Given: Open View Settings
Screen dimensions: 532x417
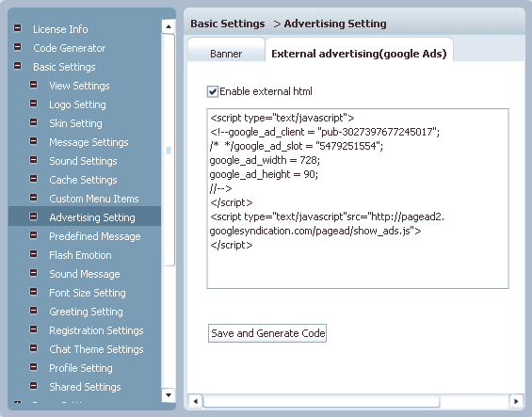Looking at the screenshot, I should click(79, 86).
